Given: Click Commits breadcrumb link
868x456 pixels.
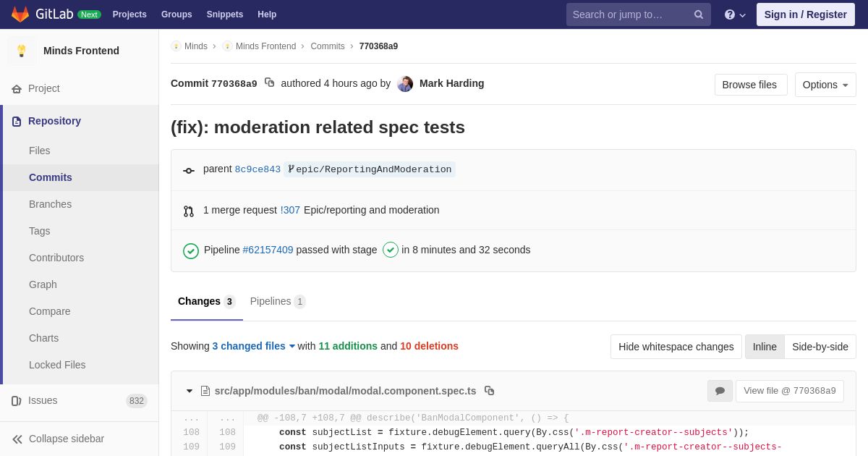Looking at the screenshot, I should click(328, 46).
